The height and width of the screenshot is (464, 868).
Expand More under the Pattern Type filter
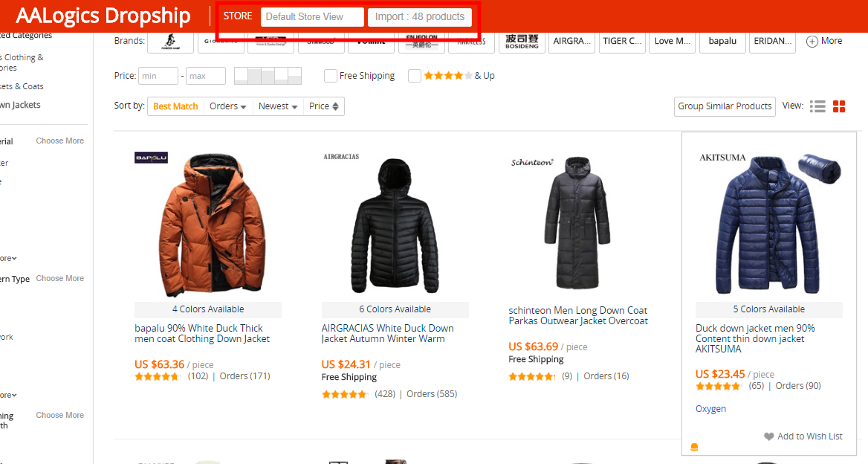point(8,395)
